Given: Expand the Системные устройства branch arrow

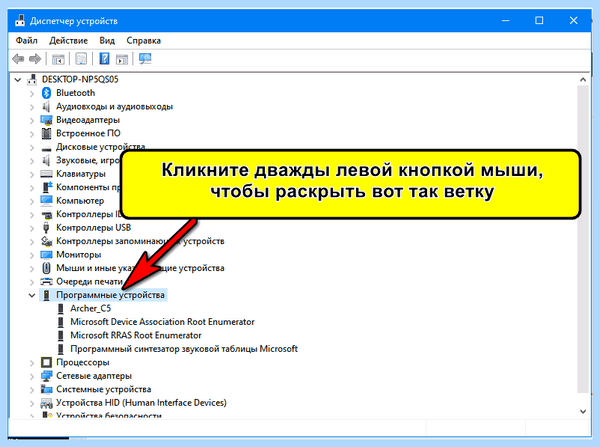Looking at the screenshot, I should click(32, 390).
